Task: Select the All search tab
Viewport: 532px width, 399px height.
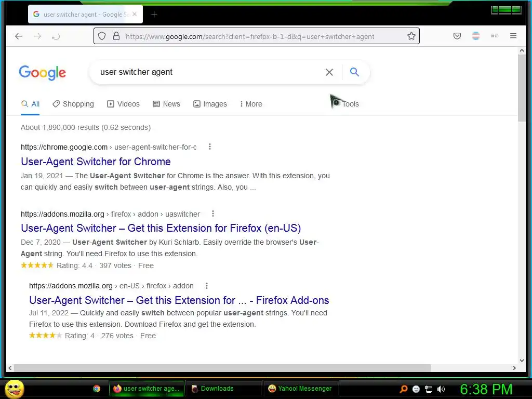Action: tap(30, 104)
